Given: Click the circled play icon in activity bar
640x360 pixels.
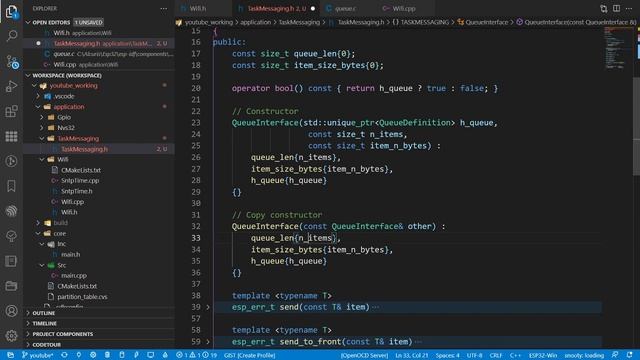Looking at the screenshot, I should 11,161.
